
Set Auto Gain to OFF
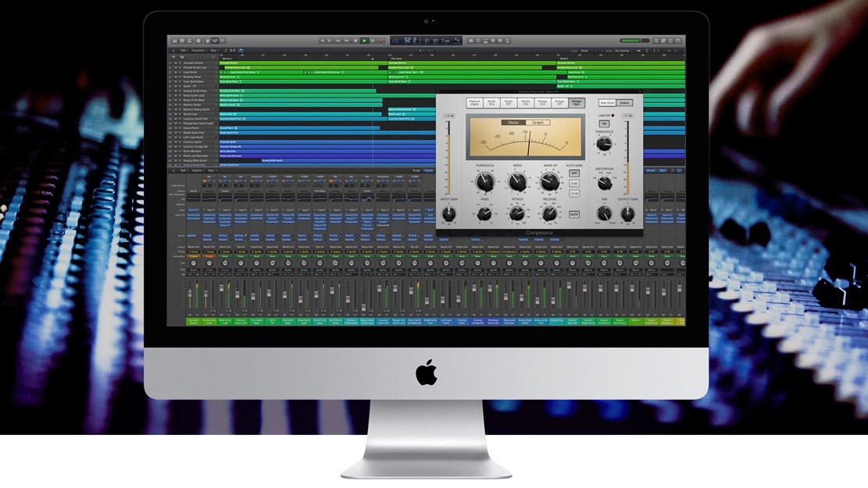coord(574,173)
